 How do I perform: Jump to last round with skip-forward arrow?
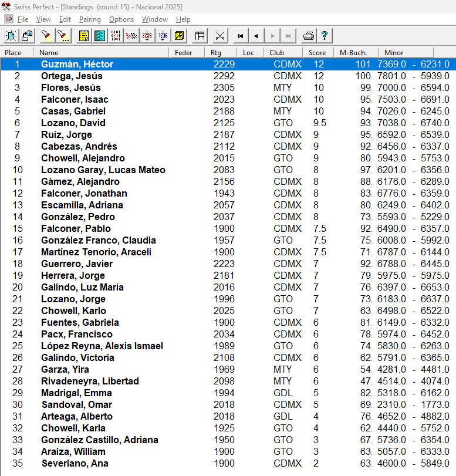pyautogui.click(x=288, y=36)
